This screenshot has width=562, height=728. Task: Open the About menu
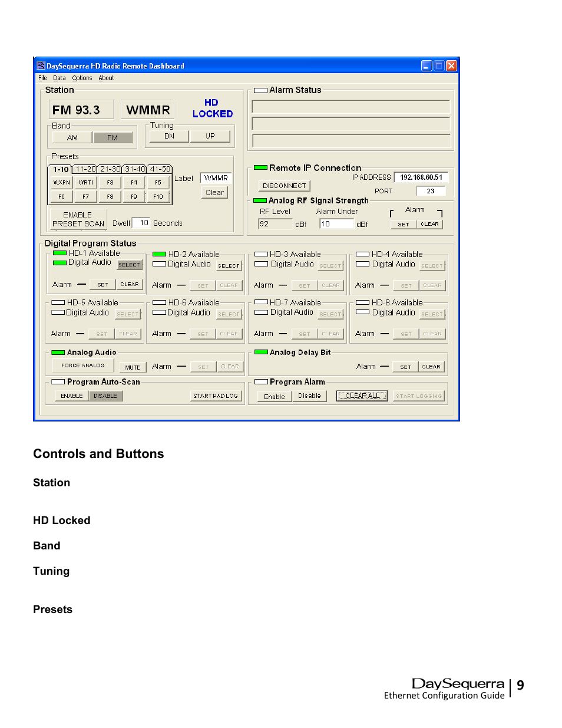106,78
